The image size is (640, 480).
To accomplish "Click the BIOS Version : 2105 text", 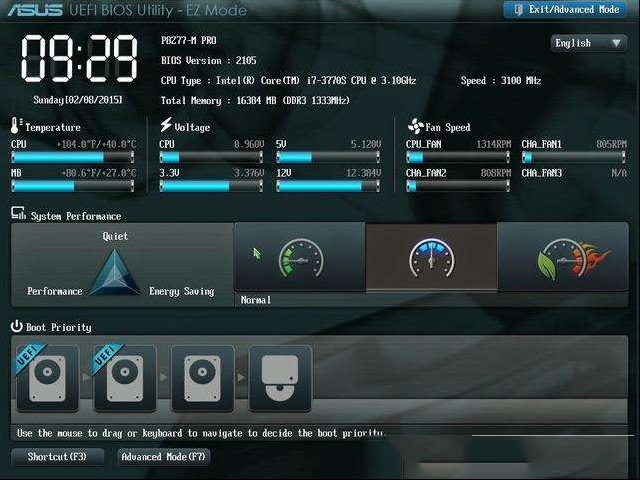I will [x=209, y=61].
